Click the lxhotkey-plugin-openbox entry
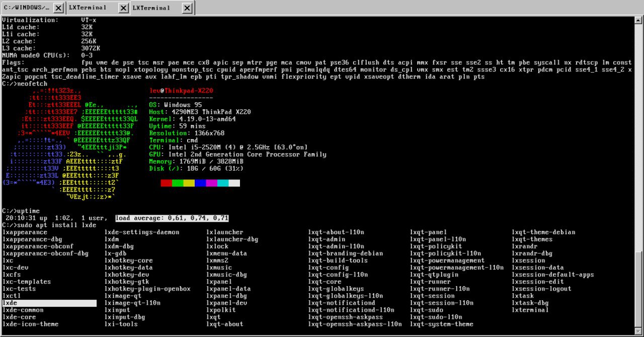This screenshot has height=337, width=644. (x=147, y=289)
